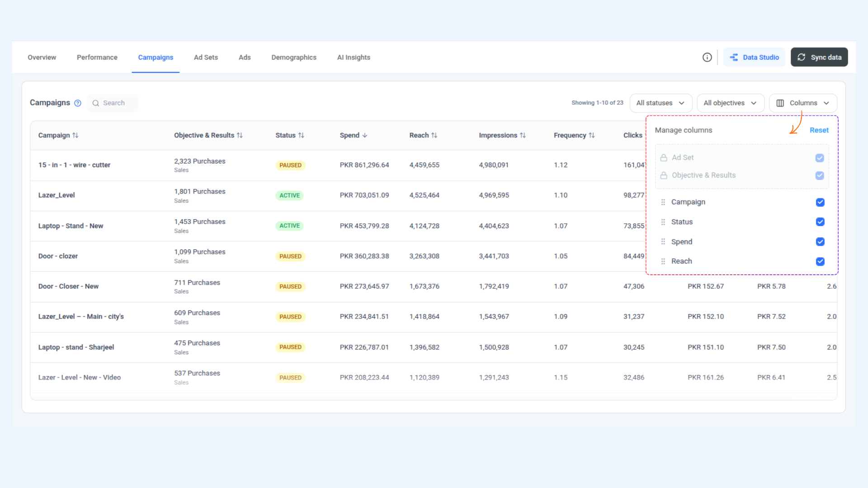This screenshot has height=488, width=868.
Task: Sort by the Campaign column arrows icon
Action: tap(75, 135)
